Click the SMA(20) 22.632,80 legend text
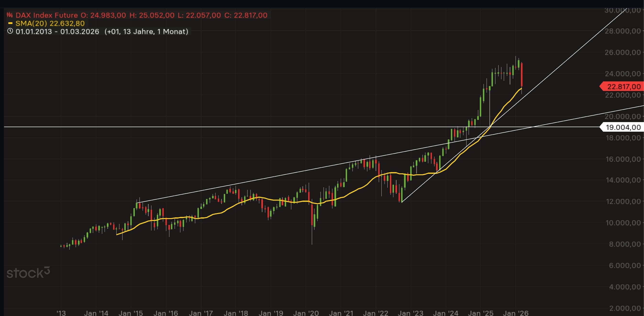The height and width of the screenshot is (316, 644). [49, 23]
